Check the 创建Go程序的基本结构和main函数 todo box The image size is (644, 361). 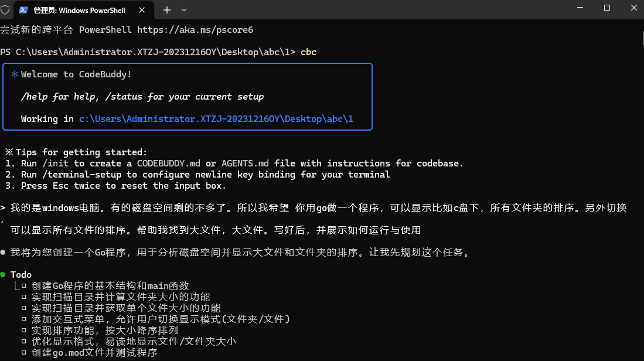[24, 285]
